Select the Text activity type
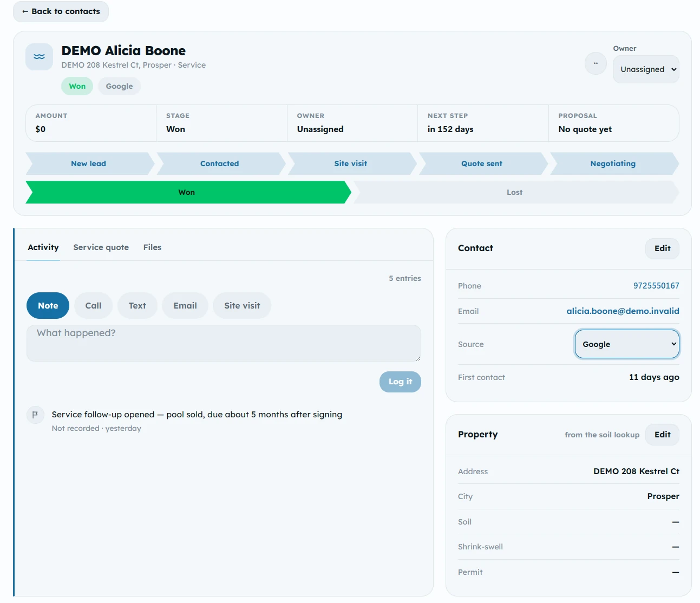 [138, 306]
